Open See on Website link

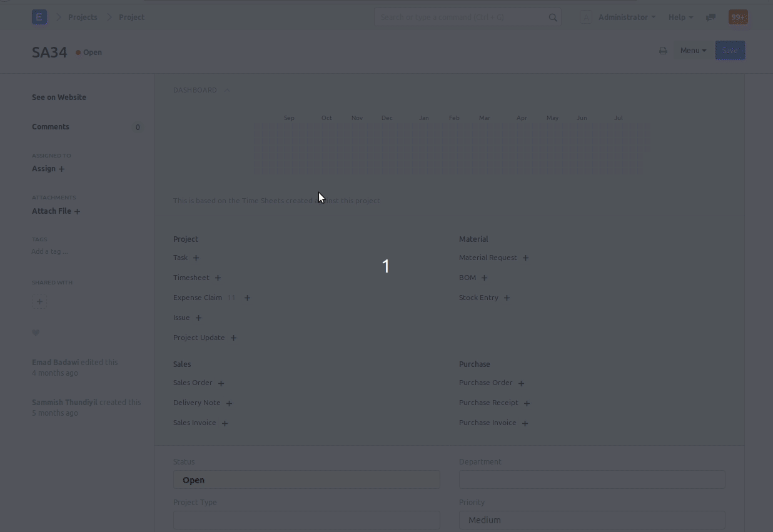point(59,97)
